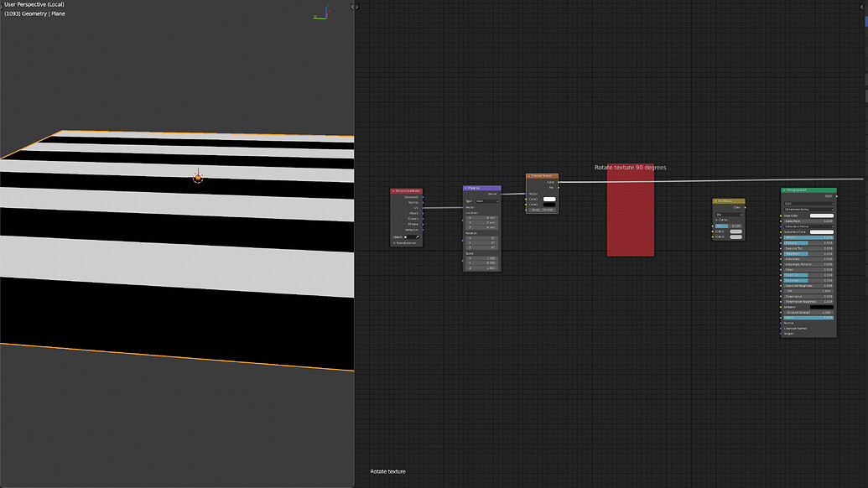Image resolution: width=868 pixels, height=488 pixels.
Task: Click Mapping Rotation Z field
Action: [x=481, y=248]
